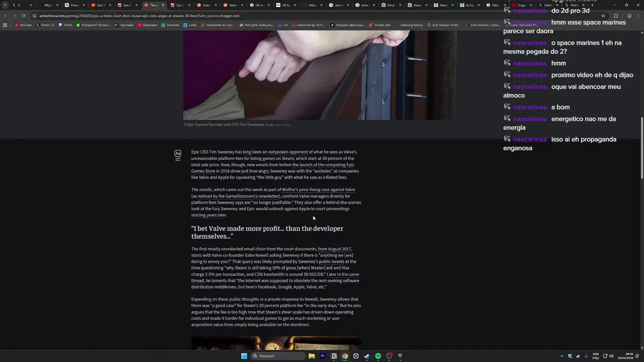Open File Explorer from the taskbar

click(312, 356)
